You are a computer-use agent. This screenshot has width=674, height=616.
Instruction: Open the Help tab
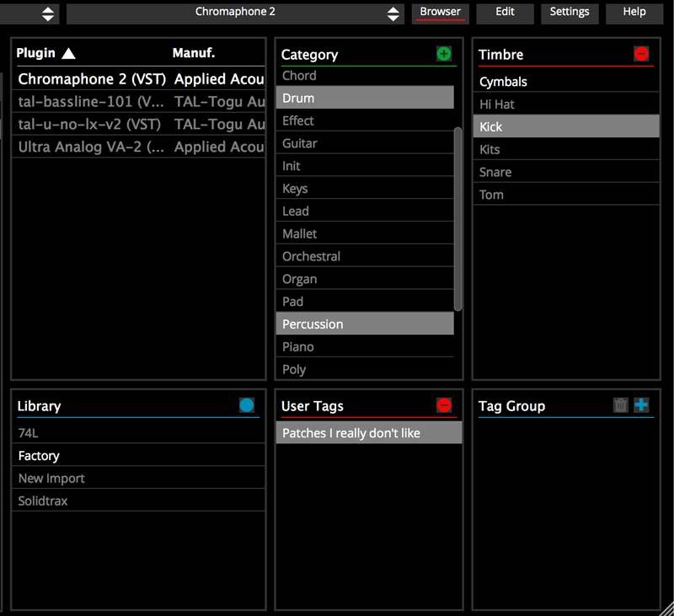(634, 13)
